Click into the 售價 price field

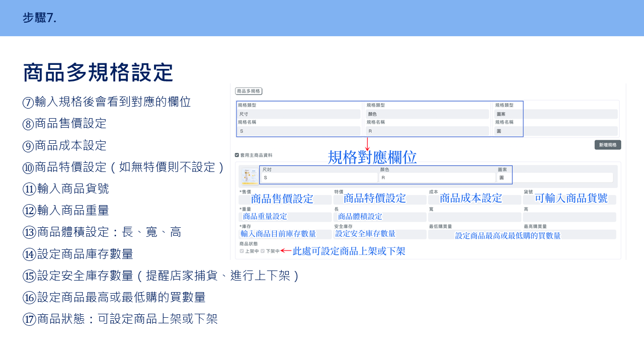coord(285,200)
